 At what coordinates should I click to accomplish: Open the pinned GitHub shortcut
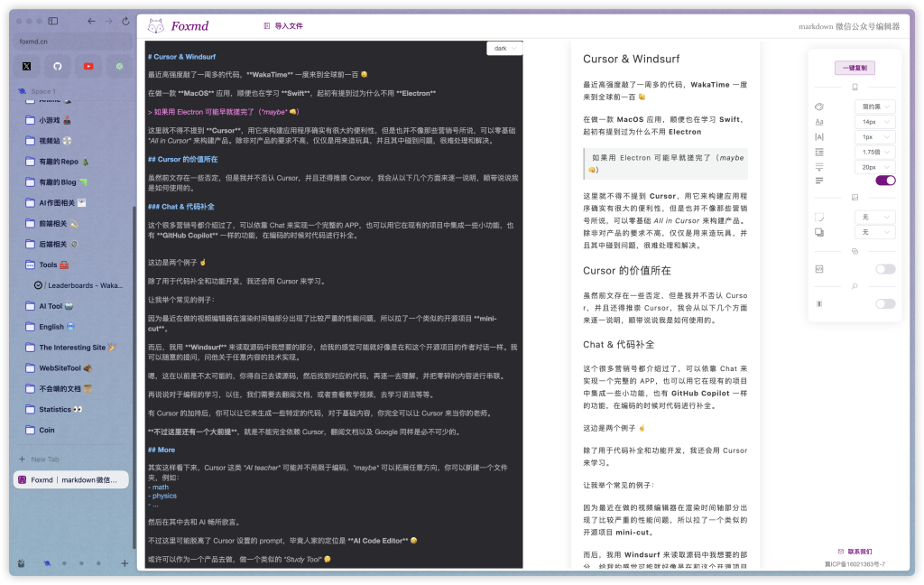tap(58, 66)
